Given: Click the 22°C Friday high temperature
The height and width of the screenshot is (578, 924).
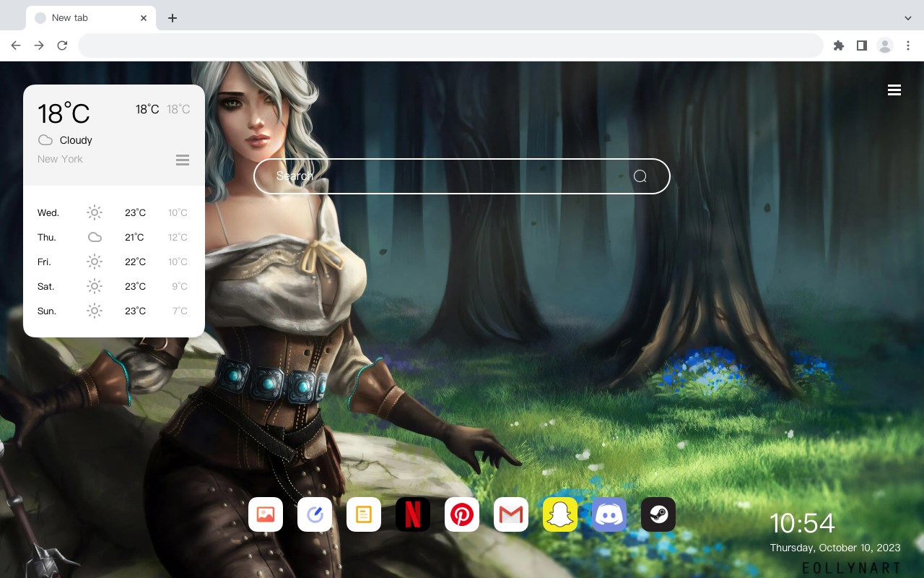Looking at the screenshot, I should click(x=135, y=262).
